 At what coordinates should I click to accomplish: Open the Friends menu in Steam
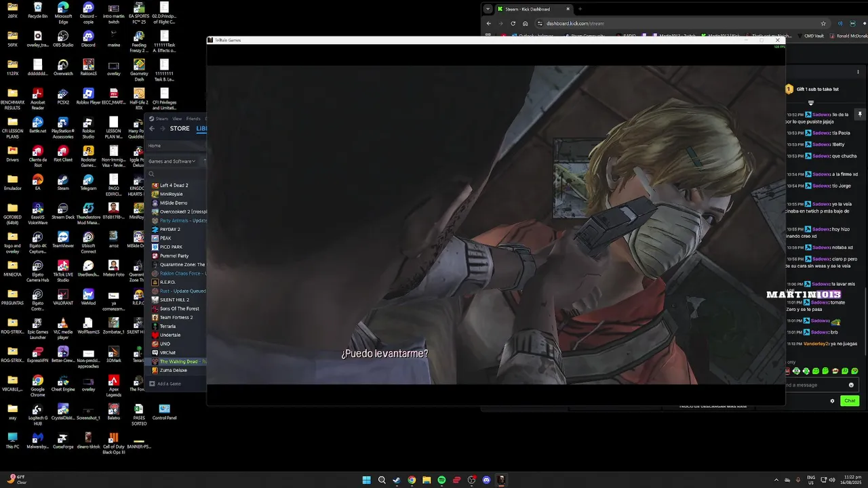click(193, 119)
